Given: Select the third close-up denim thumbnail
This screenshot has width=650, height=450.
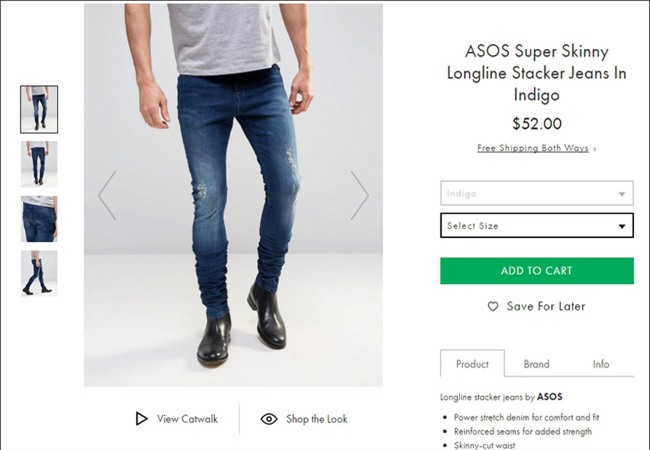Looking at the screenshot, I should point(39,219).
